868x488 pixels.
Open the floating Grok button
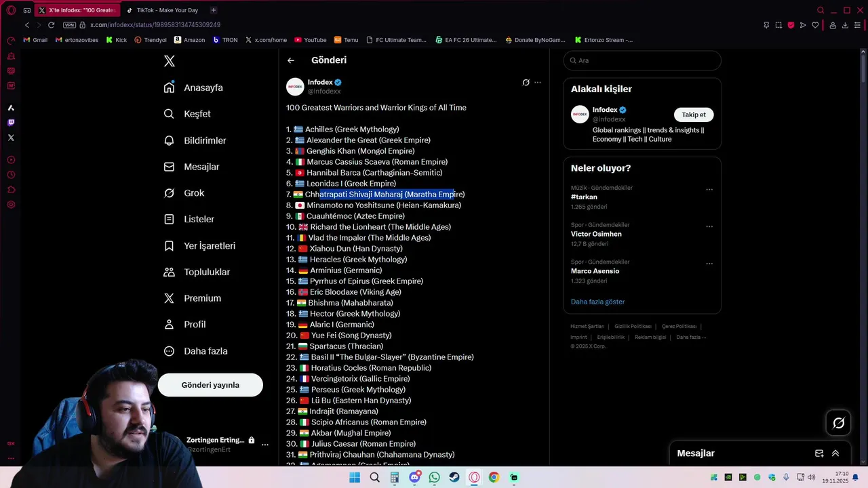(x=839, y=423)
